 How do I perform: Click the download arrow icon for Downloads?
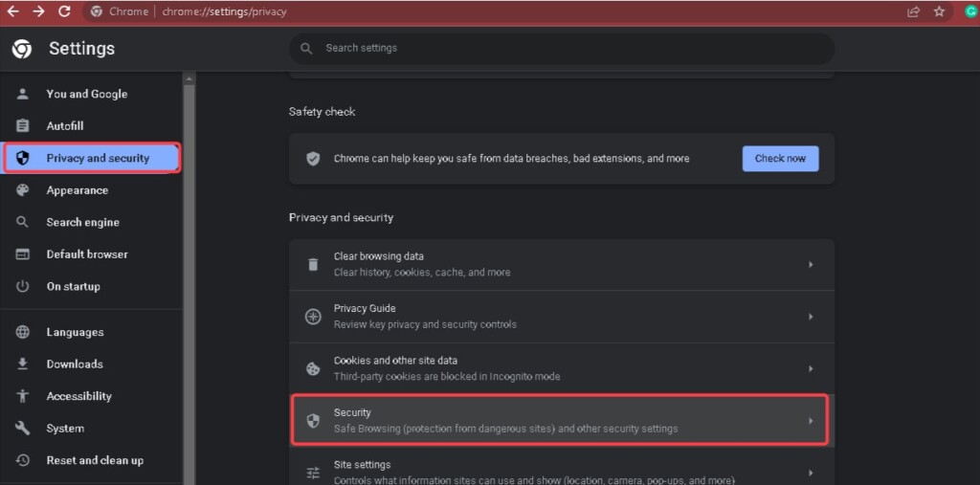point(23,364)
